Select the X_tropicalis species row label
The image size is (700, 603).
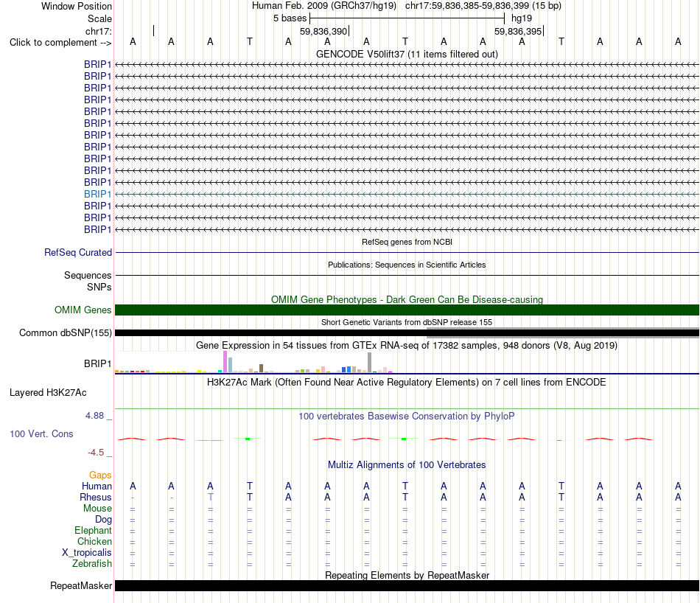(87, 553)
